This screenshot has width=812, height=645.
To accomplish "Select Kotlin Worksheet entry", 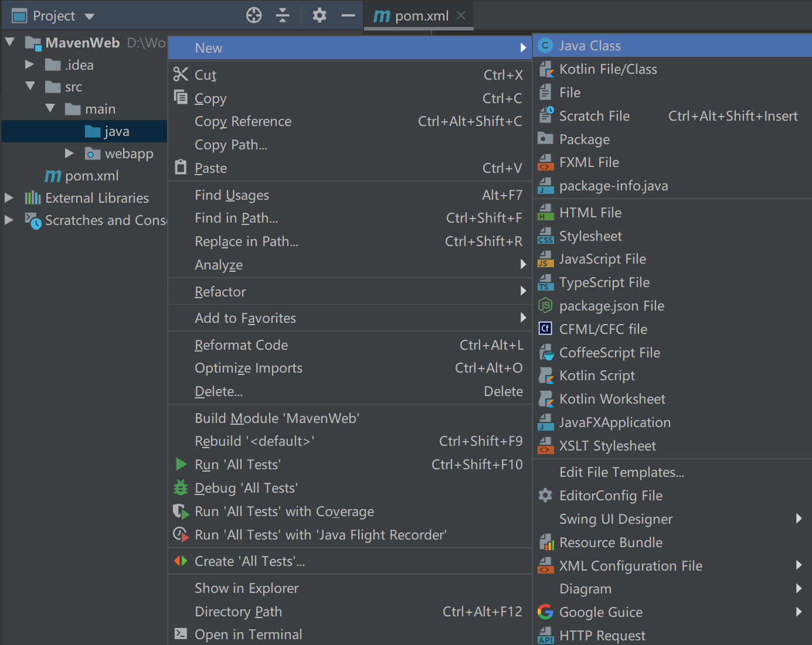I will [x=672, y=398].
